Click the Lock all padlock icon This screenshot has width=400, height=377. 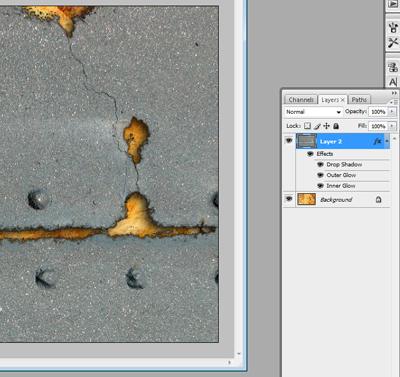tap(336, 126)
